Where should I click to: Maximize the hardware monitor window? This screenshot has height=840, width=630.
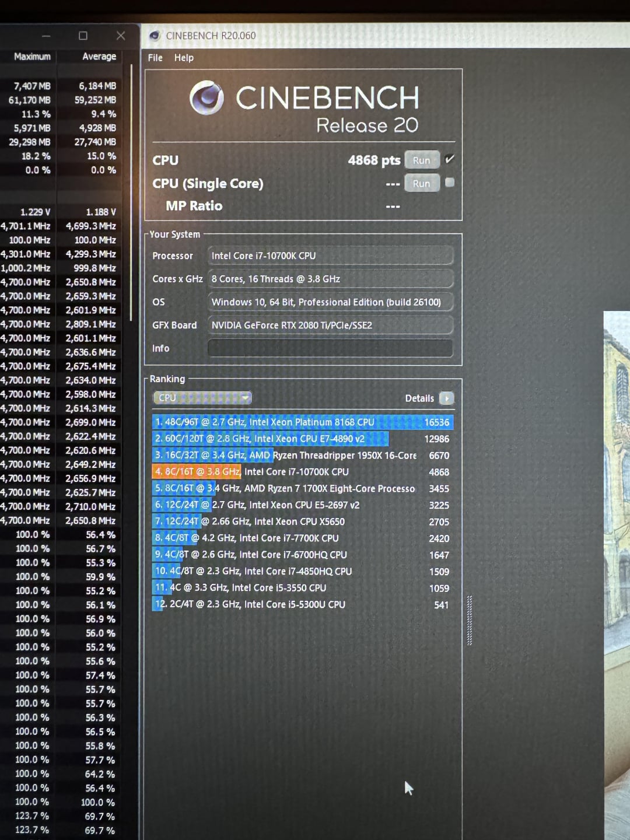[x=83, y=36]
